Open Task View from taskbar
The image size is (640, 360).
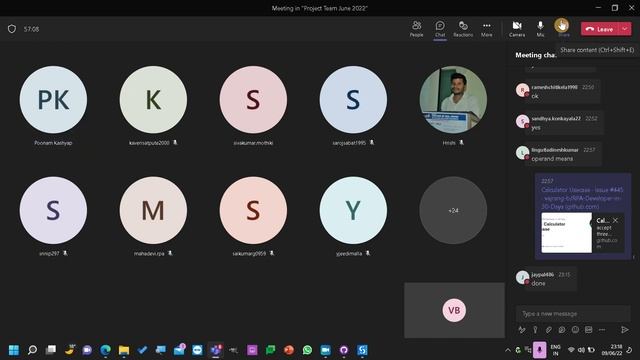pyautogui.click(x=51, y=350)
